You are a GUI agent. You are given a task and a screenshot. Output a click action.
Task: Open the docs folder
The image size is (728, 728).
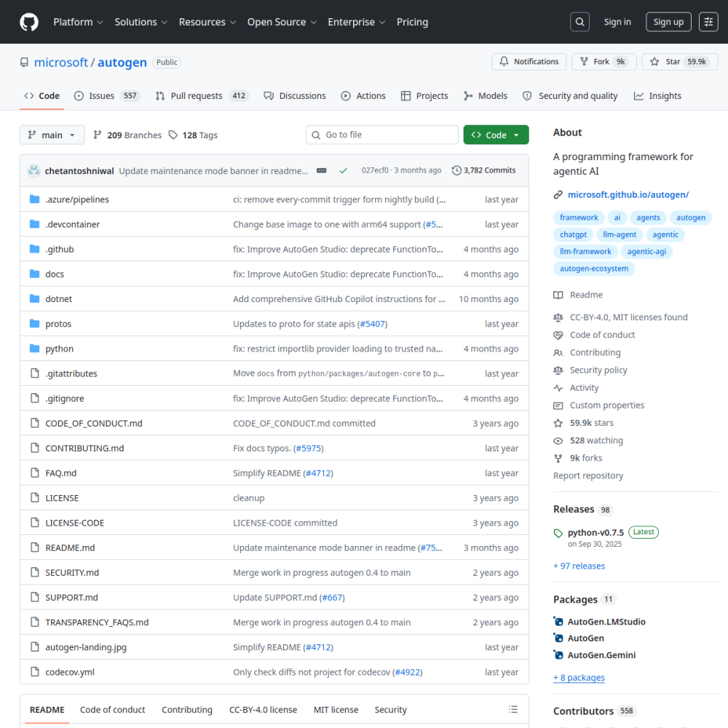[x=55, y=274]
